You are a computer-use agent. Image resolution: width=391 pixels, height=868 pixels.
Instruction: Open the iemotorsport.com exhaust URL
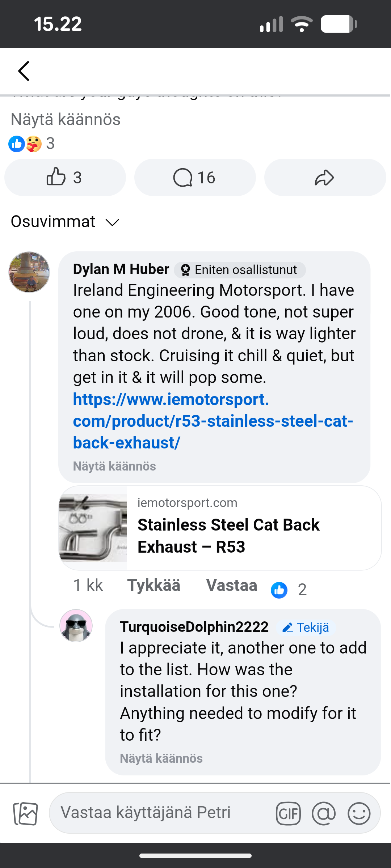(213, 421)
